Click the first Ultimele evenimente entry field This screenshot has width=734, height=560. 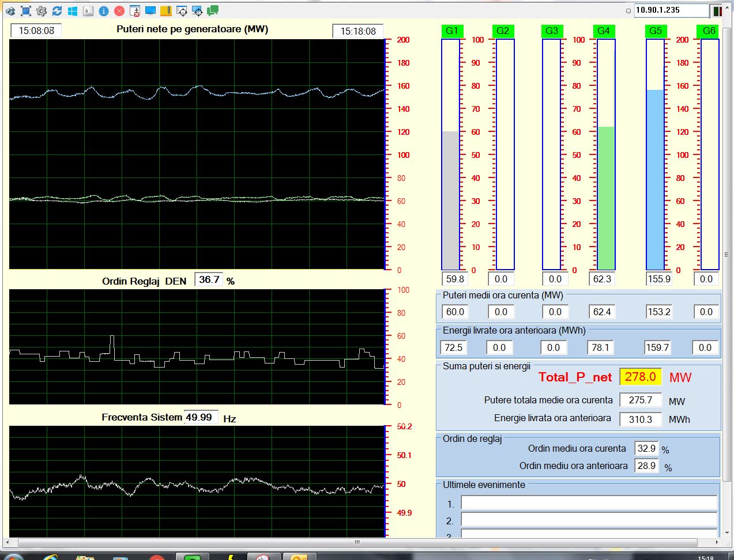[589, 504]
